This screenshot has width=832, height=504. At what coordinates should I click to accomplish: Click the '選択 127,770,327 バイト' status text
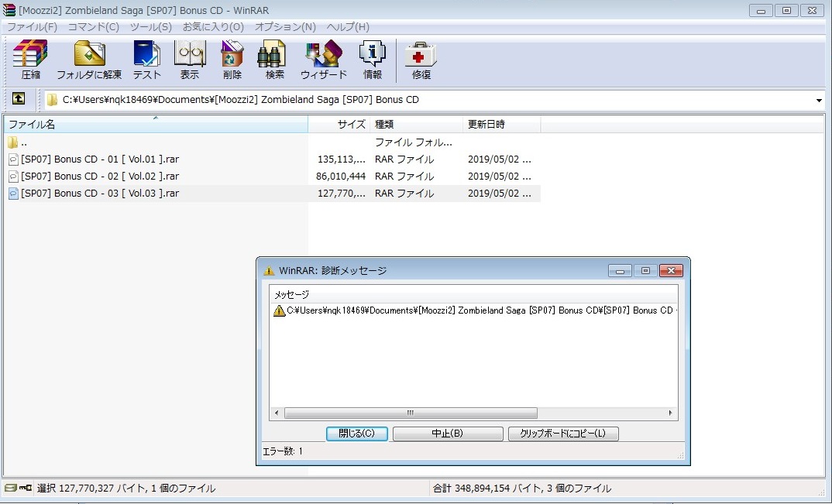[x=125, y=488]
